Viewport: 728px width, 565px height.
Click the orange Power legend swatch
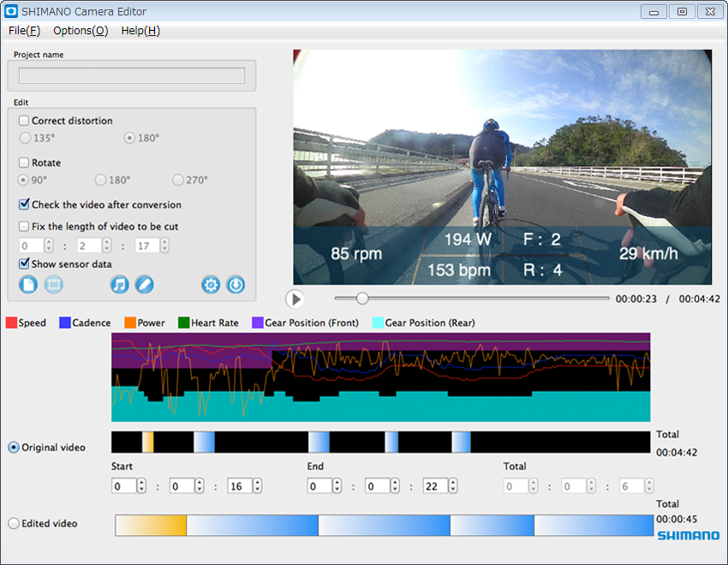pos(130,323)
